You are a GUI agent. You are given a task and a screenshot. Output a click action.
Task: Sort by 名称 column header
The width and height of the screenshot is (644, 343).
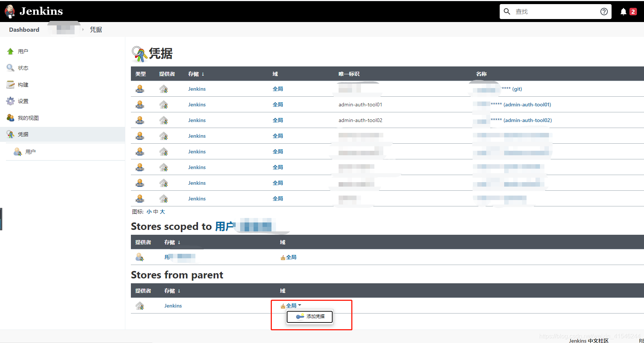481,74
